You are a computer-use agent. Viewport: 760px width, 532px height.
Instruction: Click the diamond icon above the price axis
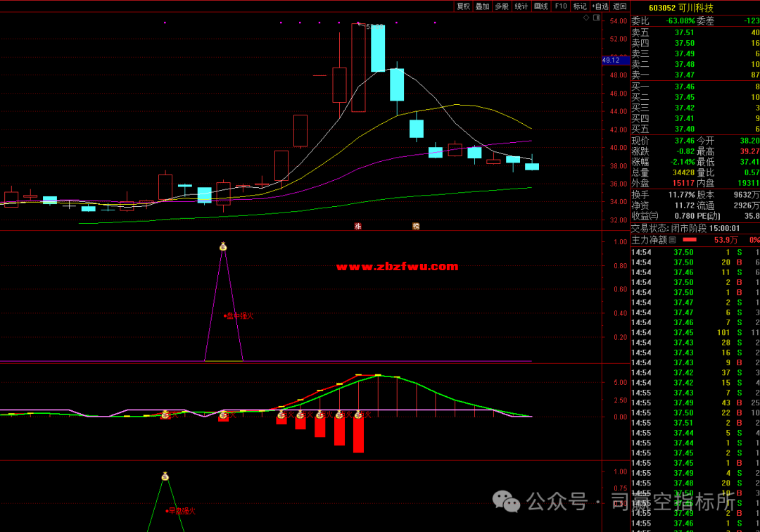click(x=586, y=18)
